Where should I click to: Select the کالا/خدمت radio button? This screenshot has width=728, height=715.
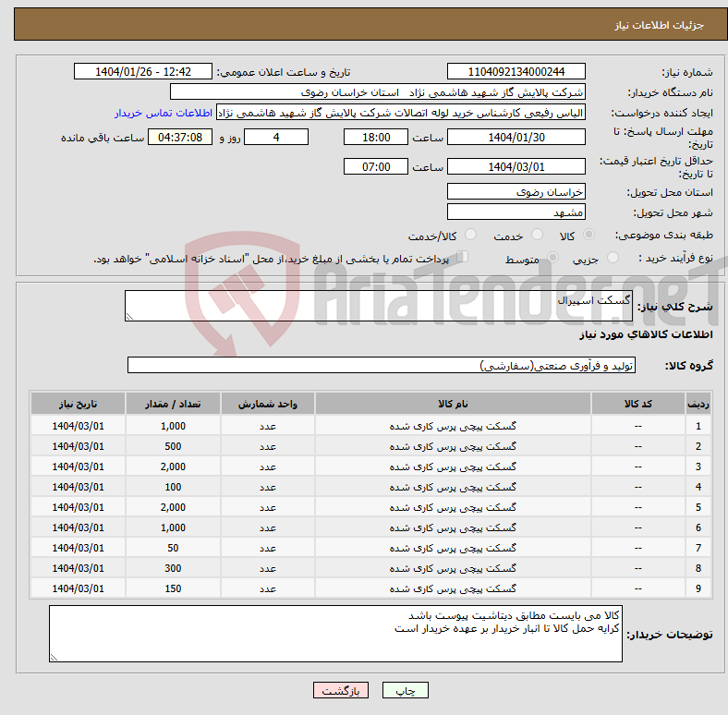click(x=471, y=235)
